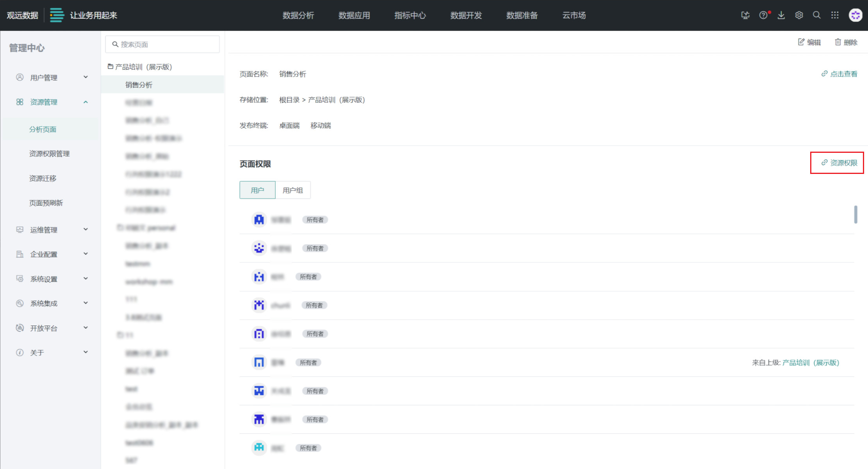Click the 点击查看 link

click(x=839, y=74)
